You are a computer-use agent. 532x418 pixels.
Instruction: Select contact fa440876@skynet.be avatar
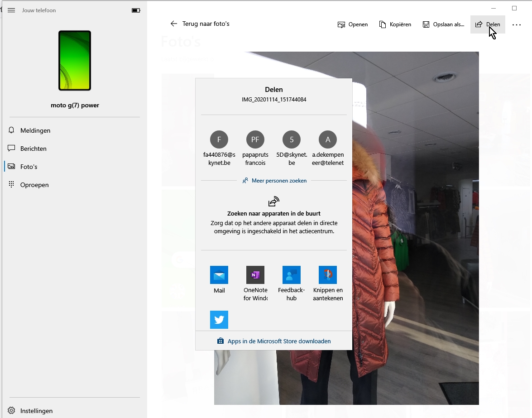[219, 139]
